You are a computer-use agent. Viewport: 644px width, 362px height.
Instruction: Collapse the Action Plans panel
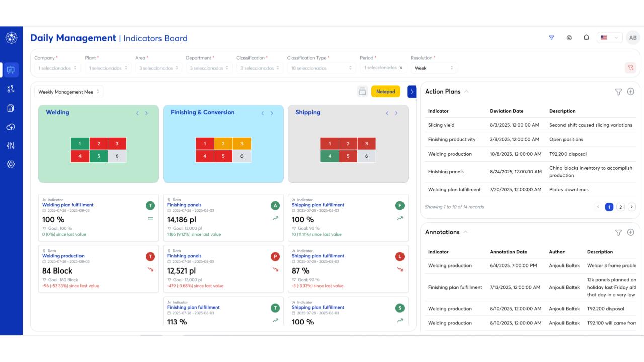pos(466,92)
